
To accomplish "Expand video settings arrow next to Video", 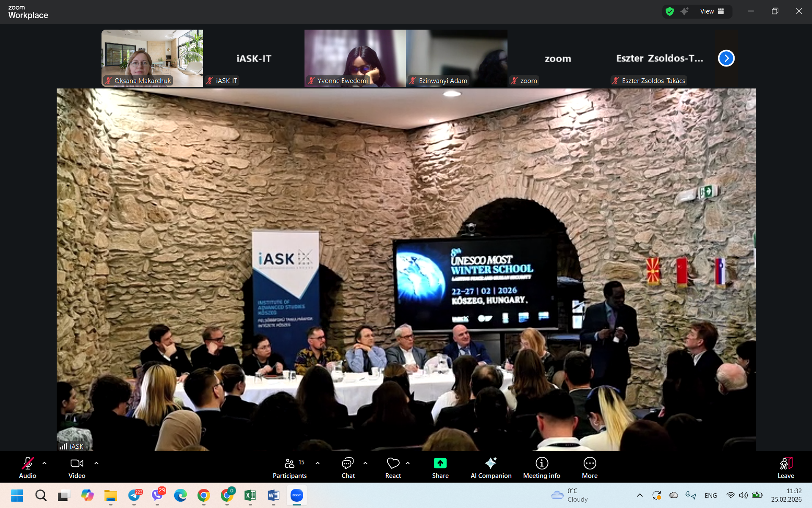I will [x=96, y=463].
